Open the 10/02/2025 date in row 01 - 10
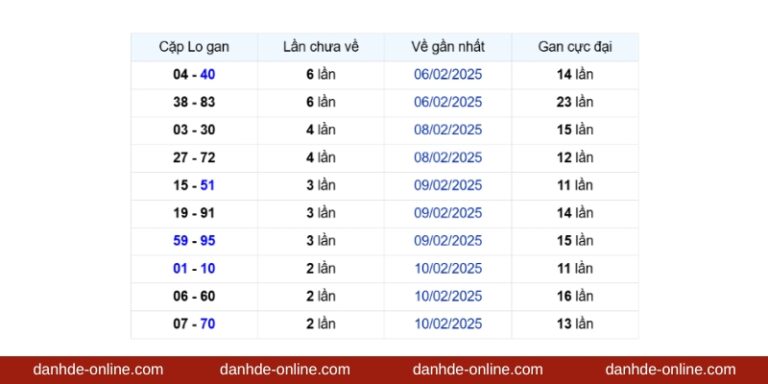768x384 pixels. point(448,268)
